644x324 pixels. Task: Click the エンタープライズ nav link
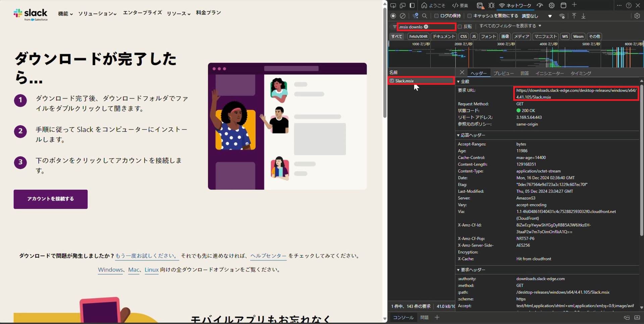[x=143, y=13]
